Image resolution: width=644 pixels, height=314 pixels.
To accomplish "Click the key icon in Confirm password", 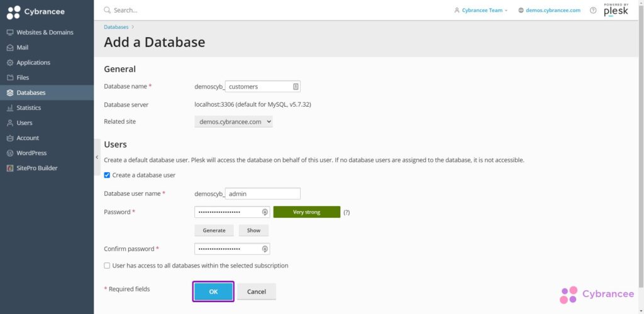I will 265,249.
